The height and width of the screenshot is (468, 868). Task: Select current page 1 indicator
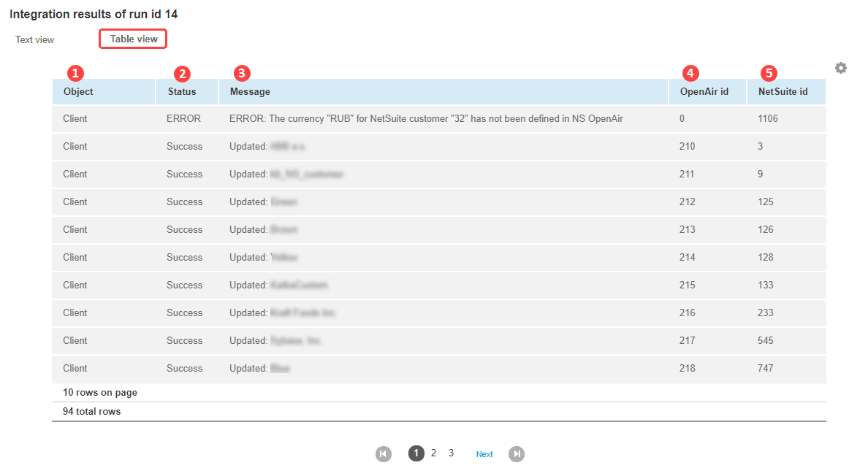pyautogui.click(x=416, y=453)
